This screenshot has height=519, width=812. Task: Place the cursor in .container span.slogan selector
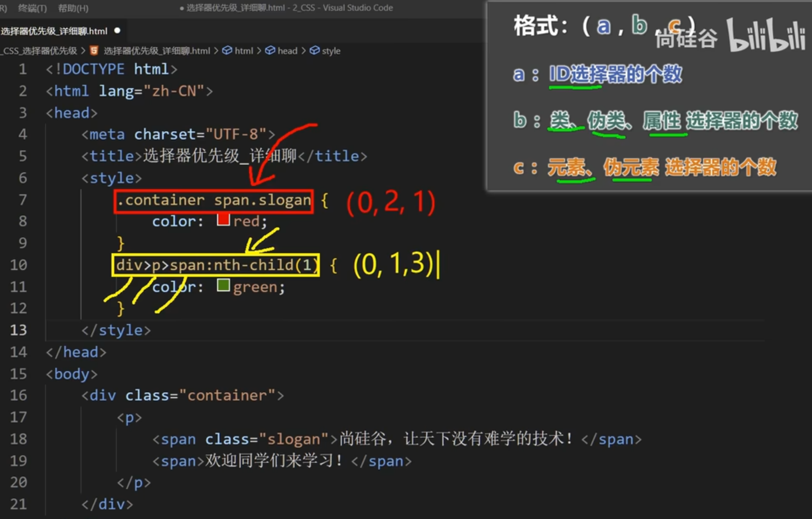[x=214, y=200]
